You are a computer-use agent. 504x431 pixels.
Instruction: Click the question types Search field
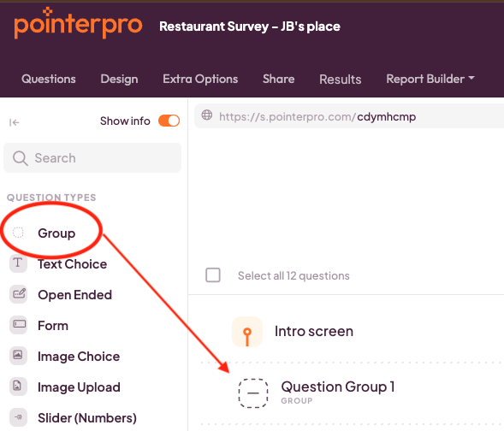pyautogui.click(x=92, y=157)
